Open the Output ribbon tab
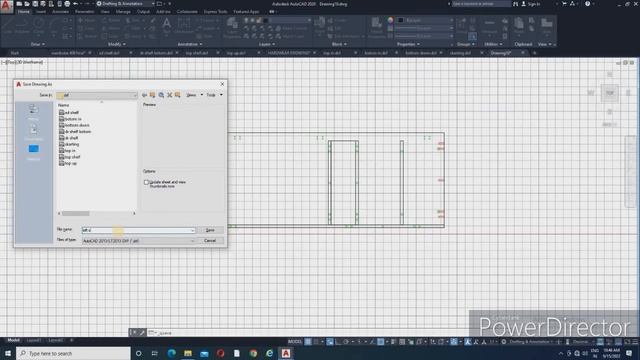640x360 pixels. point(143,12)
